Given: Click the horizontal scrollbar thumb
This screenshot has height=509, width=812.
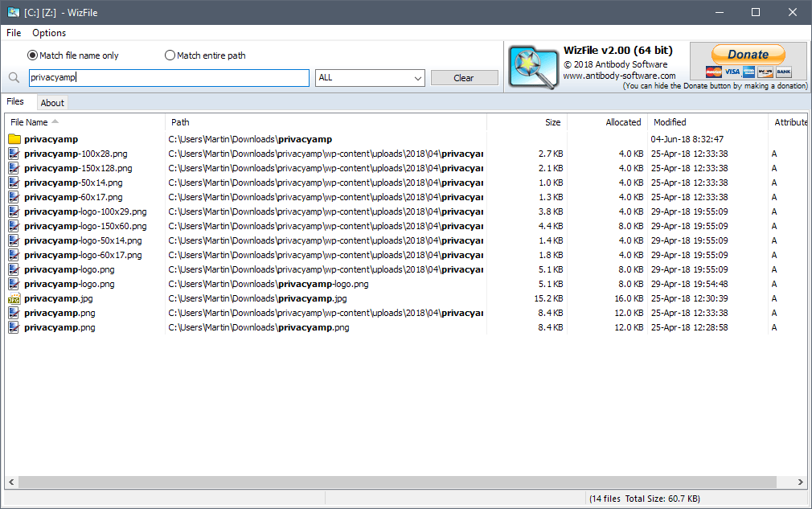Looking at the screenshot, I should point(397,482).
